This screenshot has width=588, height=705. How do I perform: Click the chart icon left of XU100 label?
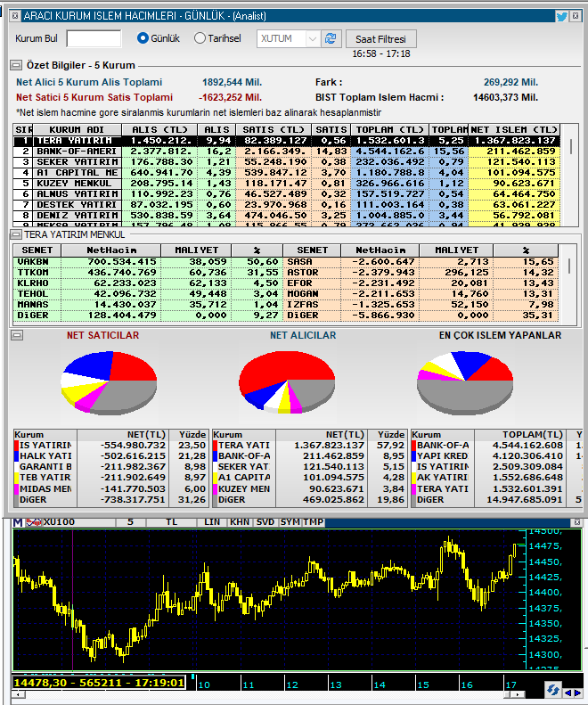tap(33, 522)
